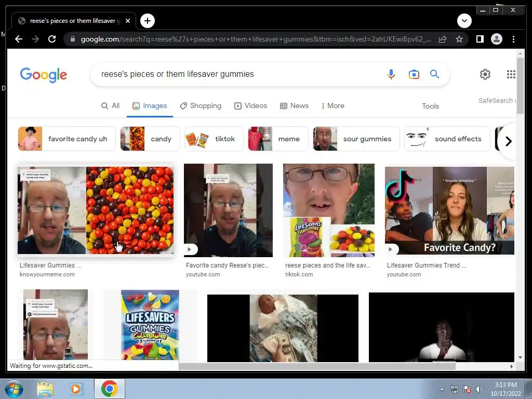
Task: Search by image with the camera icon
Action: point(414,74)
